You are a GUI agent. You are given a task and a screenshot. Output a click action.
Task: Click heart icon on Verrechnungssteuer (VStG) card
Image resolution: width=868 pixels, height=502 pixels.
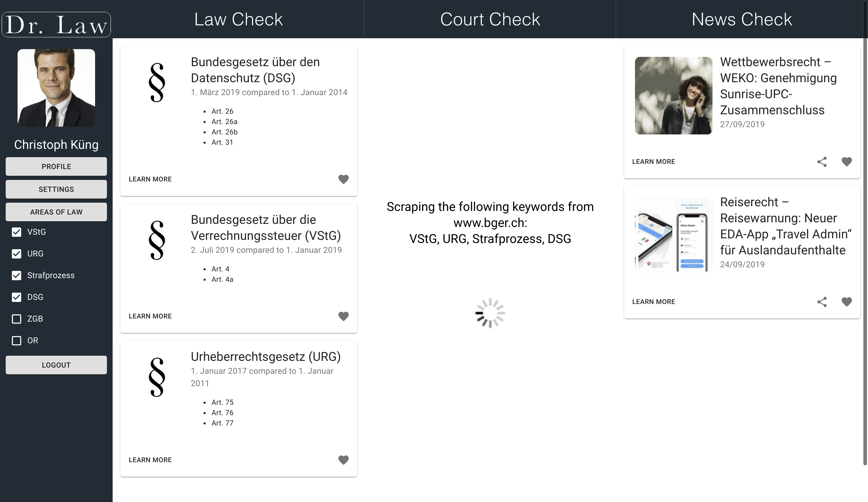point(343,316)
